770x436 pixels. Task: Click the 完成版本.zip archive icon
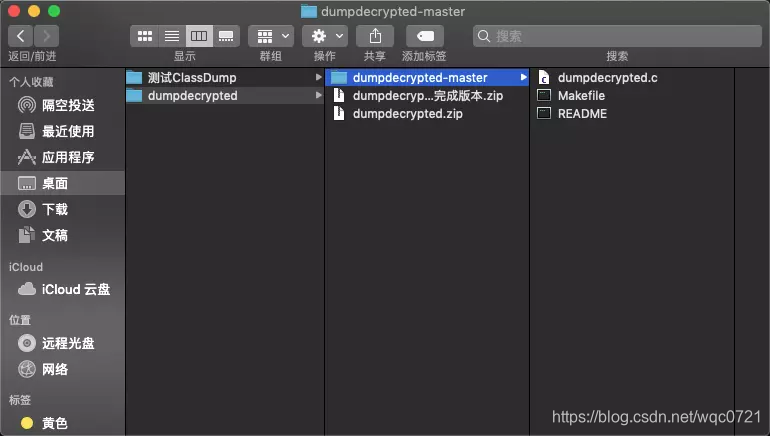pyautogui.click(x=339, y=95)
